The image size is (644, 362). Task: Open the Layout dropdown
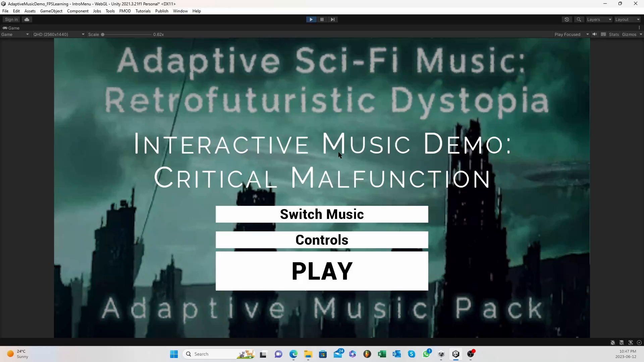click(627, 19)
